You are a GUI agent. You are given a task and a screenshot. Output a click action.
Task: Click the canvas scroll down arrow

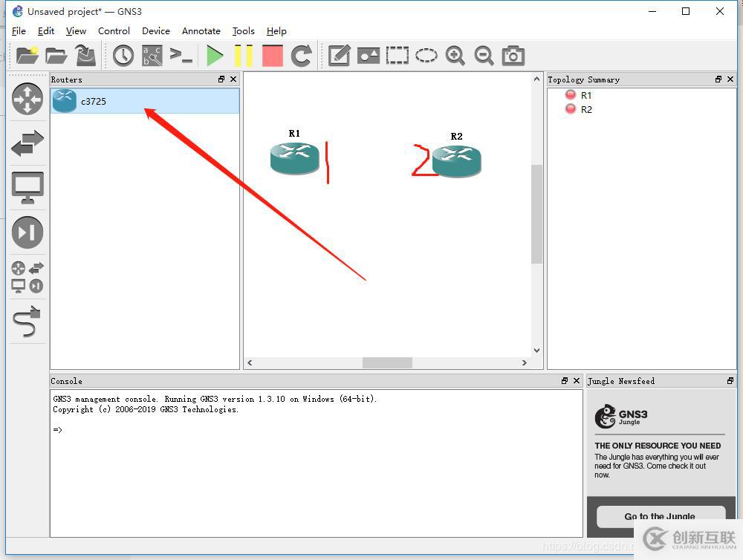[536, 351]
